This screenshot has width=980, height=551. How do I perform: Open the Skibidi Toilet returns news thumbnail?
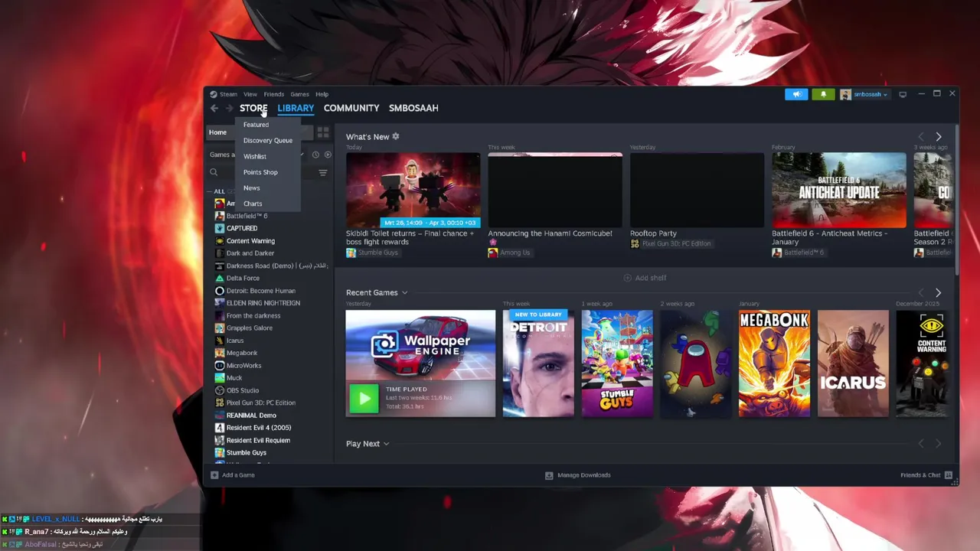click(x=413, y=190)
